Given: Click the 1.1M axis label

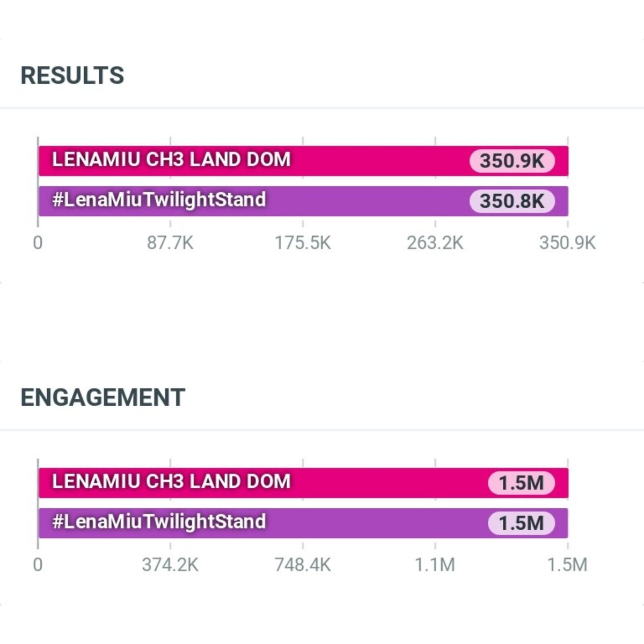Looking at the screenshot, I should (x=435, y=565).
